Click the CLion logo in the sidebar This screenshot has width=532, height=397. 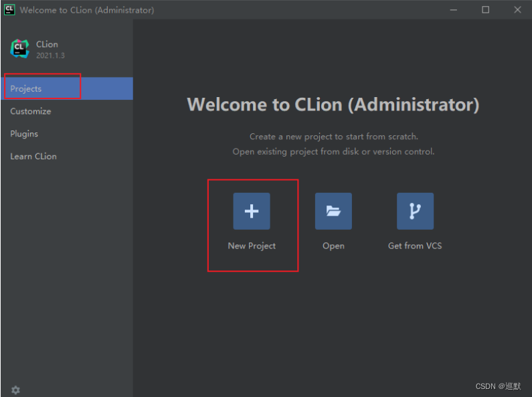click(x=19, y=48)
